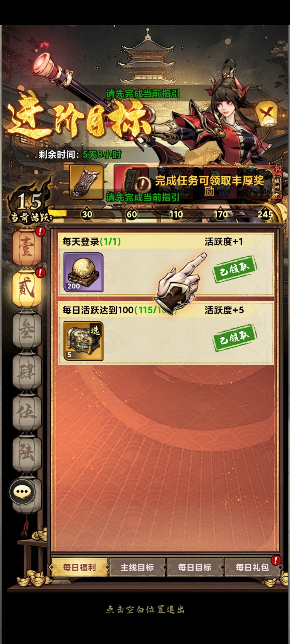Select the second lantern day 贰
This screenshot has width=290, height=644.
pyautogui.click(x=27, y=289)
